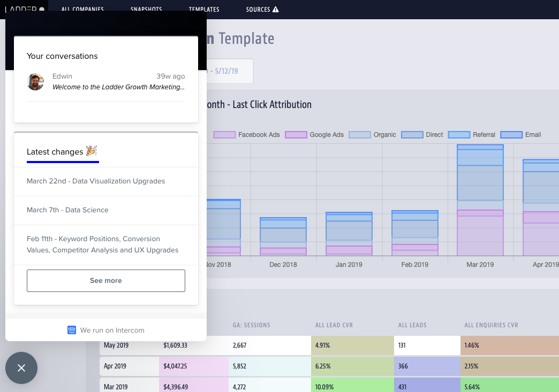Switch to the TEMPLATES tab

[203, 9]
